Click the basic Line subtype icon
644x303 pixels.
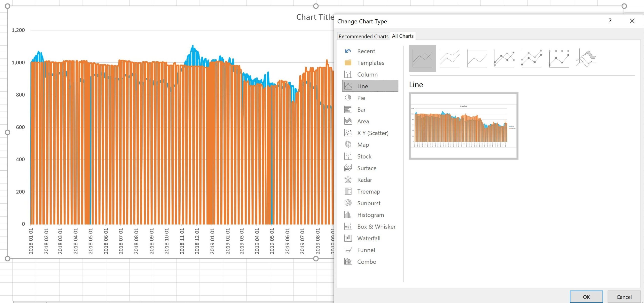coord(422,58)
